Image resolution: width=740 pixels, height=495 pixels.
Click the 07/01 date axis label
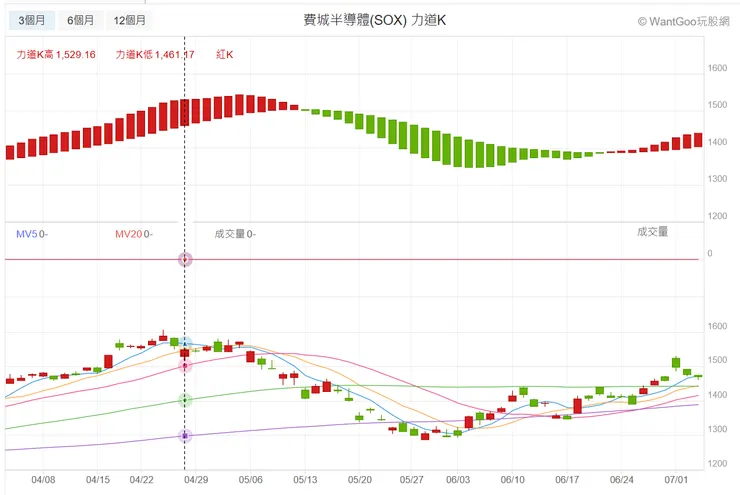point(676,480)
